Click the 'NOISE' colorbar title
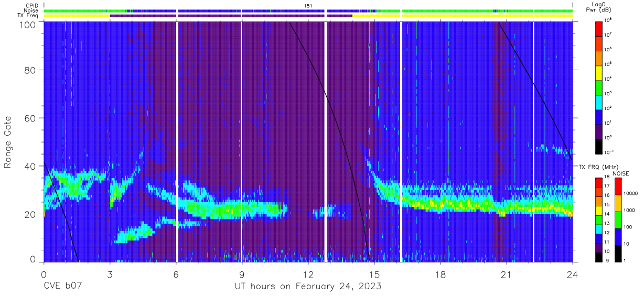Viewport: 644px width, 297px height. (621, 173)
